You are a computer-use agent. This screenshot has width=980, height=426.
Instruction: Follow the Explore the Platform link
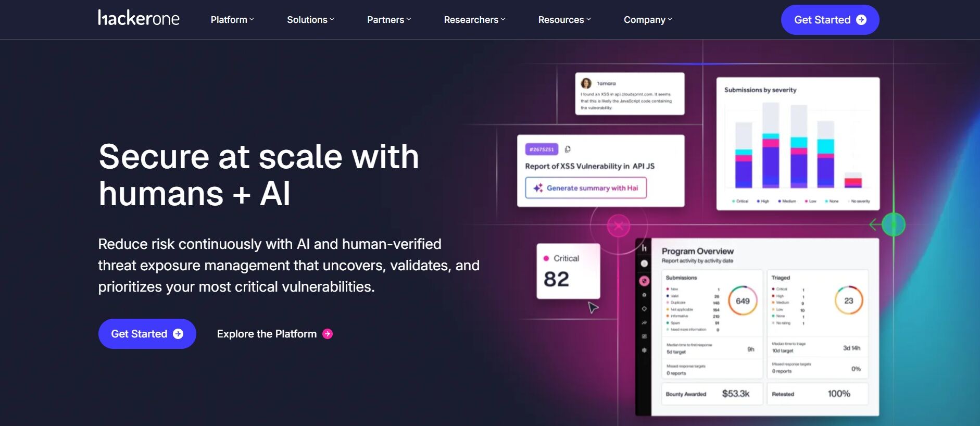(274, 334)
